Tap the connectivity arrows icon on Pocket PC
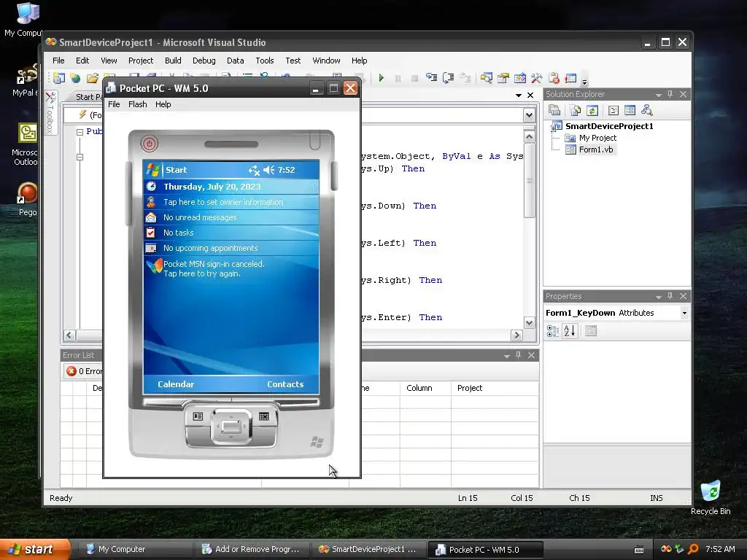Viewport: 747px width, 560px height. pos(254,170)
